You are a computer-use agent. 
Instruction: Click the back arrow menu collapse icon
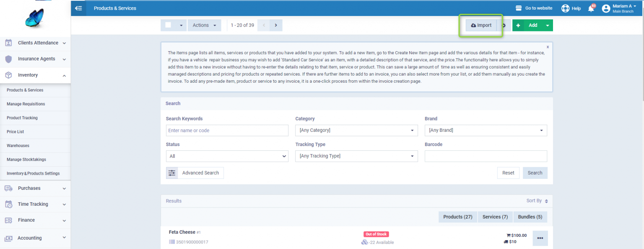pyautogui.click(x=78, y=8)
